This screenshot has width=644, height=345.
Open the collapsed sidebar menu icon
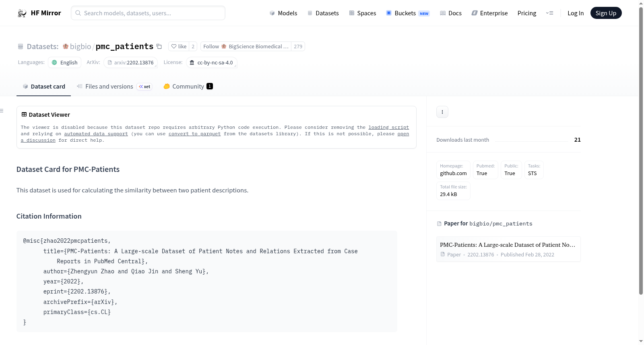coord(2,111)
